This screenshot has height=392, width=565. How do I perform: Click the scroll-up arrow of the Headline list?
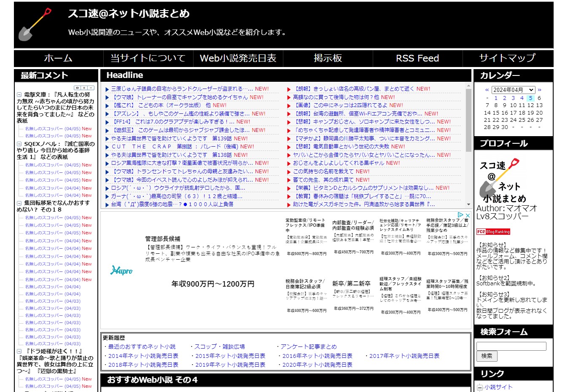pyautogui.click(x=468, y=86)
